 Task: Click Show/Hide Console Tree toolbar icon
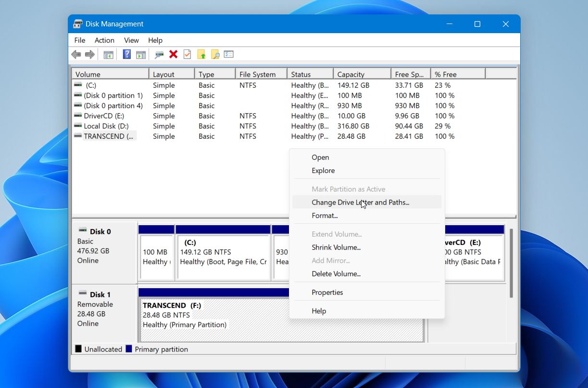(x=108, y=54)
